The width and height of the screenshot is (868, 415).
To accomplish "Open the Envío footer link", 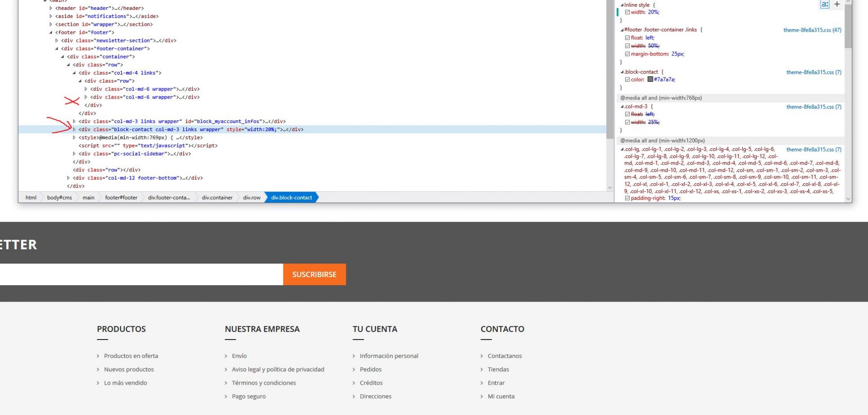I will pyautogui.click(x=239, y=356).
